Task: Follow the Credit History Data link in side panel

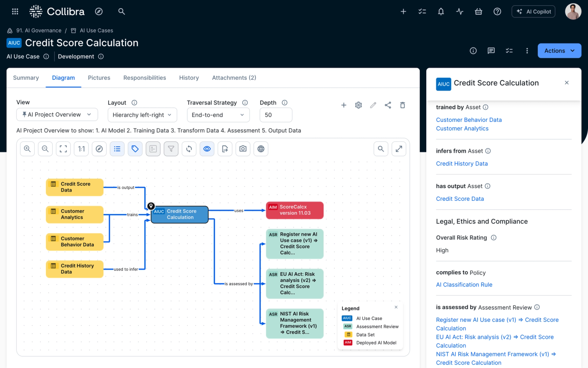Action: (462, 163)
